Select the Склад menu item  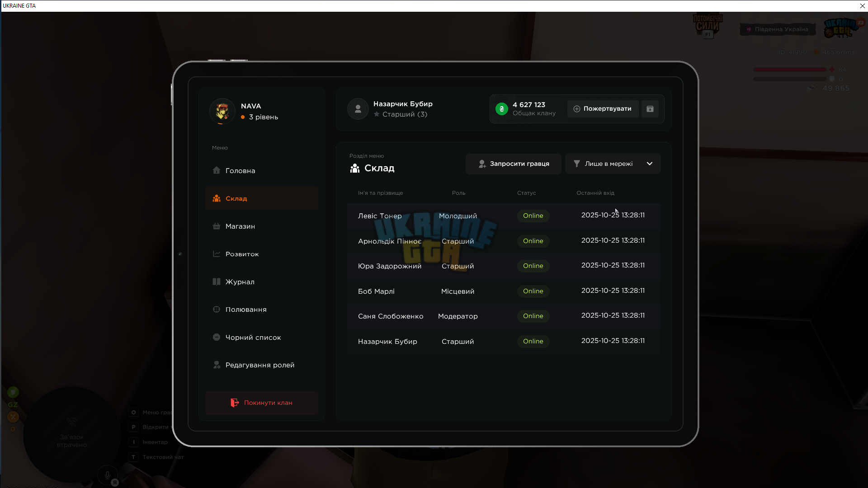pos(261,198)
